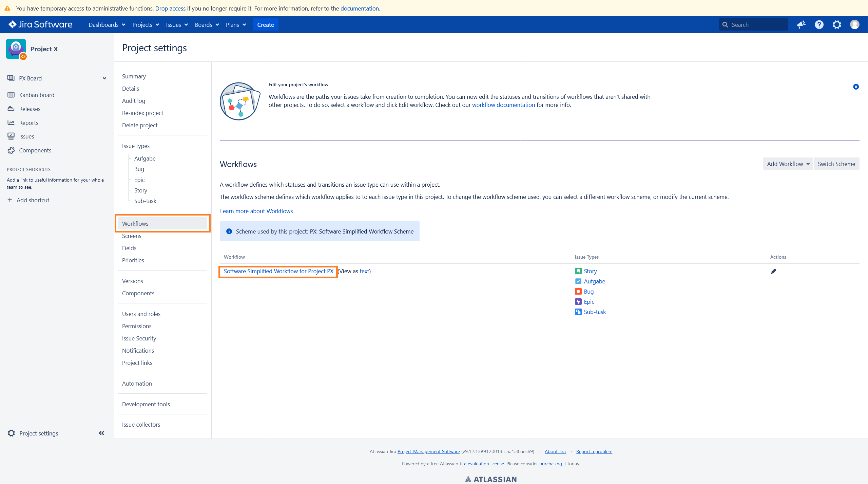Open the Boards dropdown menu
Viewport: 868px width, 484px height.
point(207,25)
